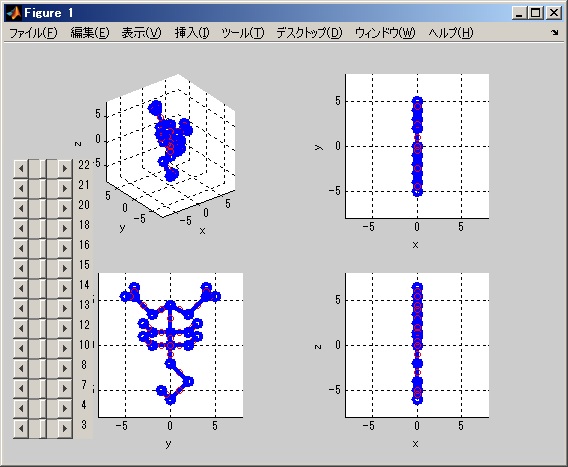Viewport: 568px width, 467px height.
Task: Click right arrow of slider 12
Action: click(x=65, y=328)
